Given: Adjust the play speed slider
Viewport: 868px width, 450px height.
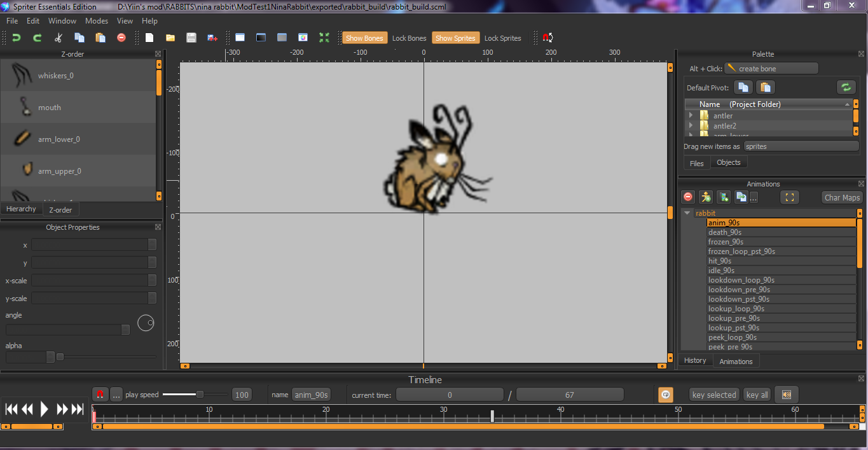Looking at the screenshot, I should [x=200, y=395].
